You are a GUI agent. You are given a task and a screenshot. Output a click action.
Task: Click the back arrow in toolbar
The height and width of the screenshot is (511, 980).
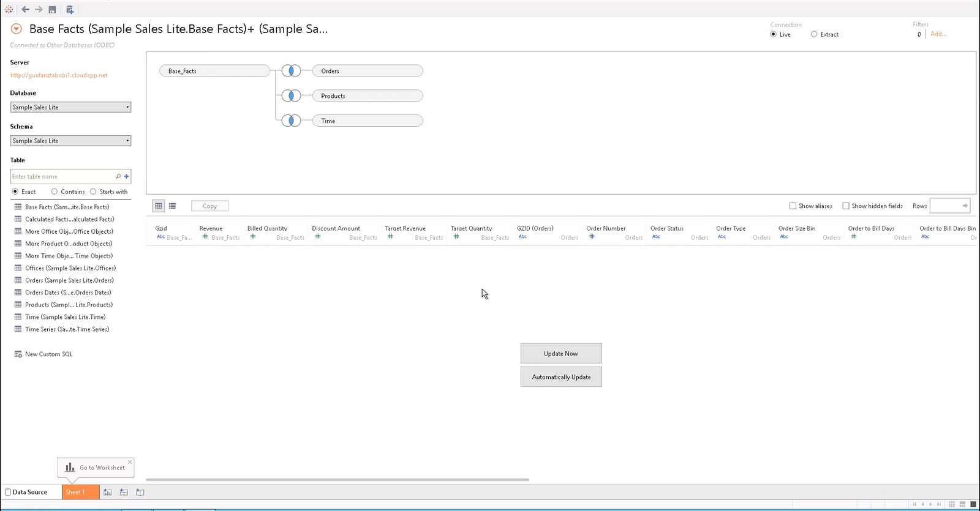25,9
